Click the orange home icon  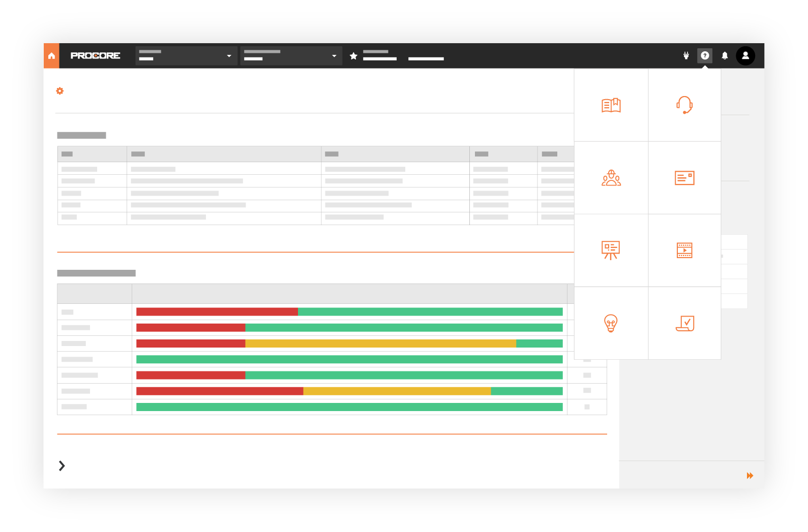pyautogui.click(x=51, y=56)
